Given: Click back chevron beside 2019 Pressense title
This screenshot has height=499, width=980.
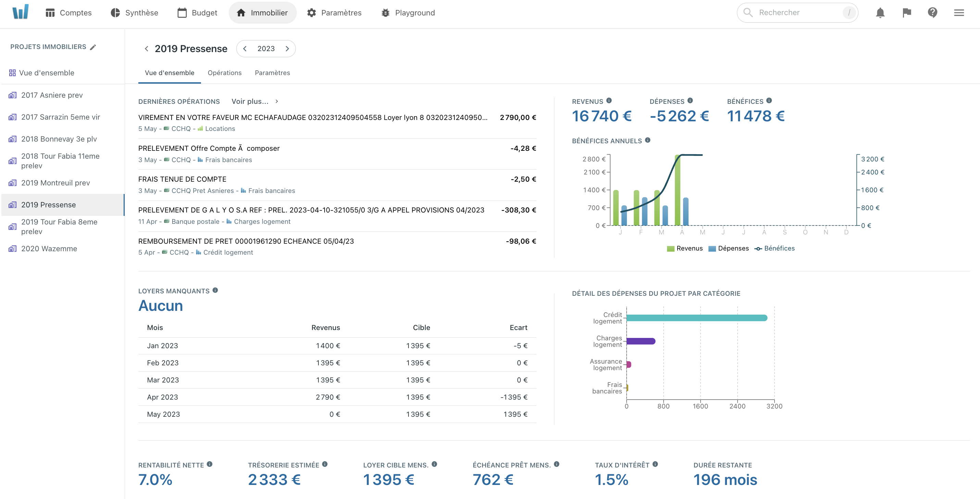Looking at the screenshot, I should (x=147, y=49).
